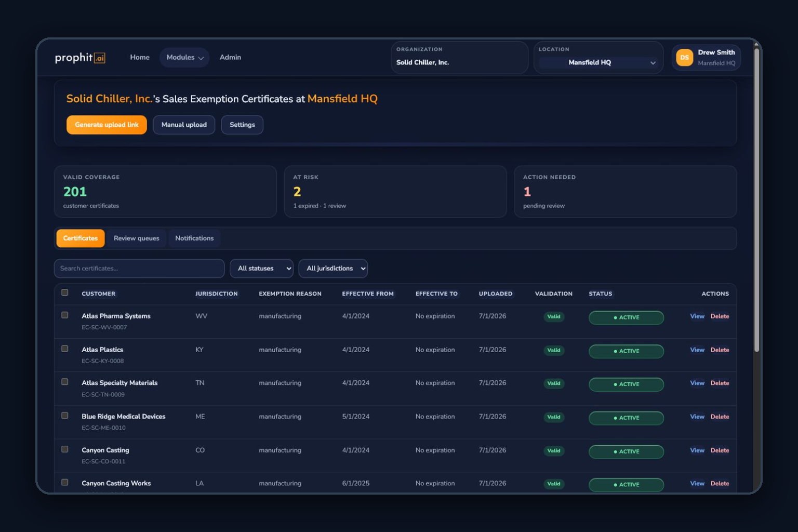The width and height of the screenshot is (798, 532).
Task: Open the Admin menu item
Action: pyautogui.click(x=230, y=58)
